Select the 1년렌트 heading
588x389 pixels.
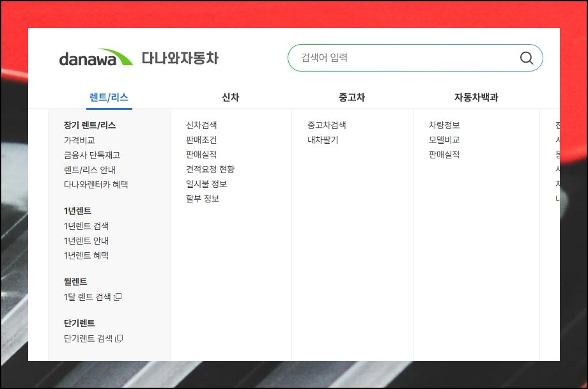coord(77,211)
